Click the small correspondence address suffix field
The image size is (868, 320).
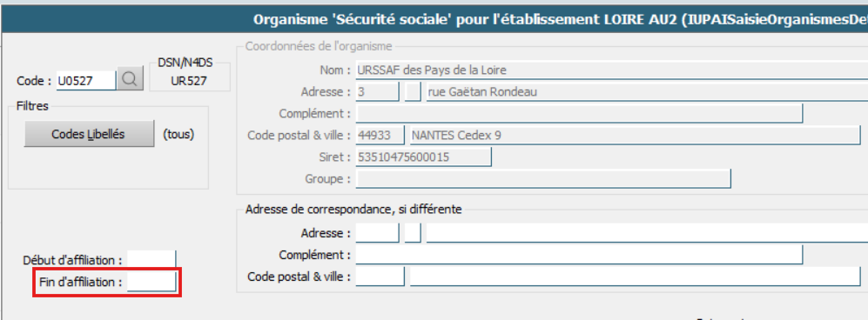point(413,233)
